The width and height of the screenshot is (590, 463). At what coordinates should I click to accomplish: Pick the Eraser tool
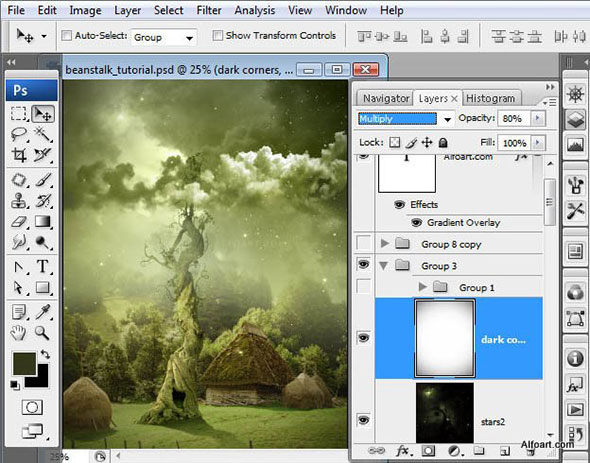19,222
